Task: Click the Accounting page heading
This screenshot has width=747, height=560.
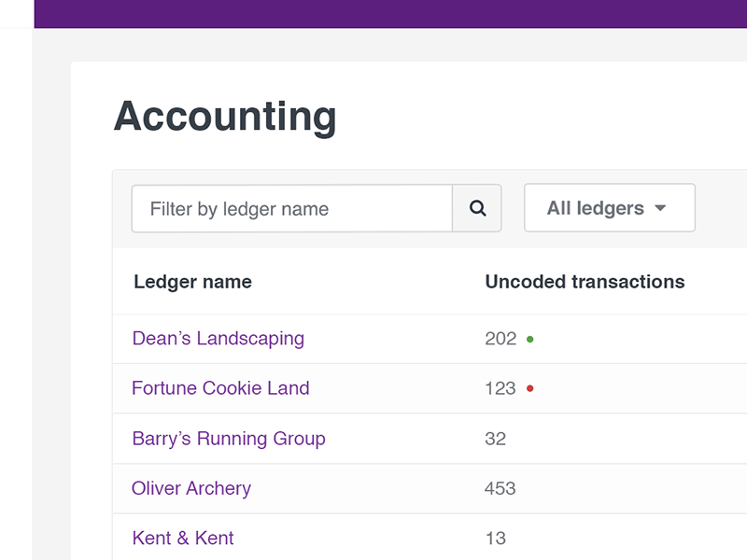Action: (x=225, y=117)
